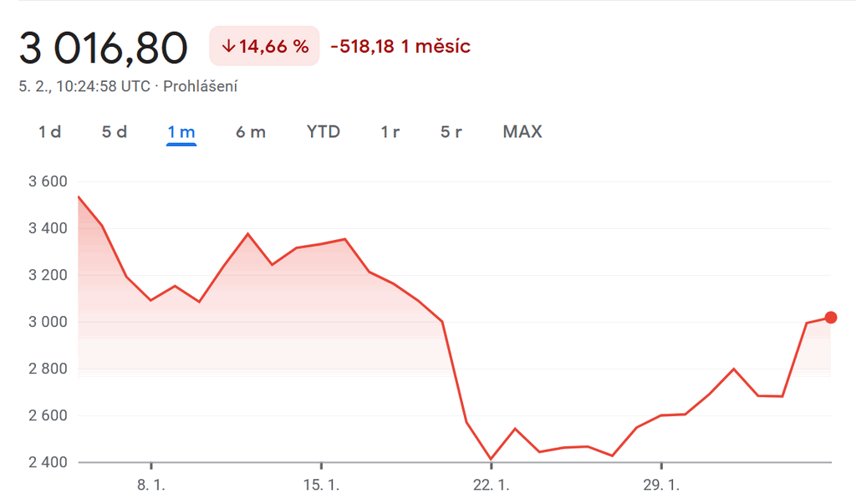
Task: Open the Prohlášení disclaimer link
Action: 201,86
